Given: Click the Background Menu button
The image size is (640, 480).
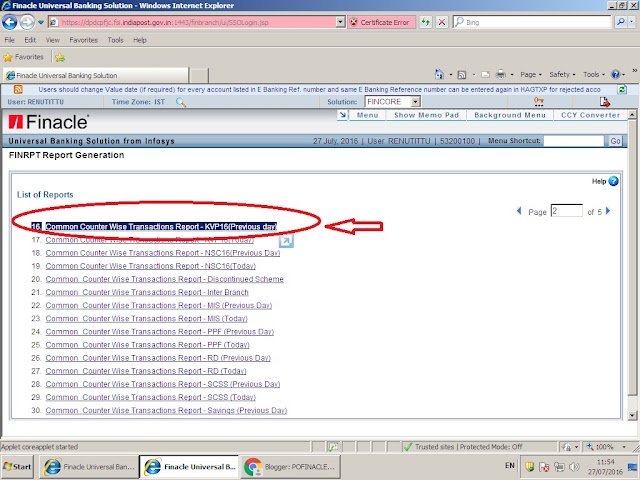Looking at the screenshot, I should point(510,115).
